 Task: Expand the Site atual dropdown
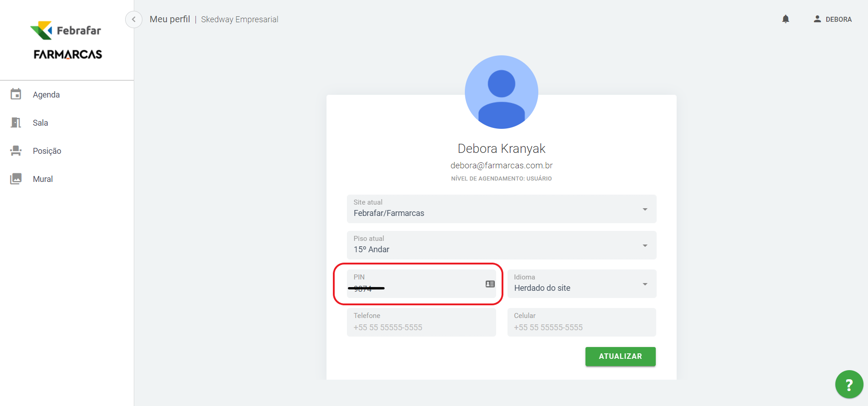(644, 209)
